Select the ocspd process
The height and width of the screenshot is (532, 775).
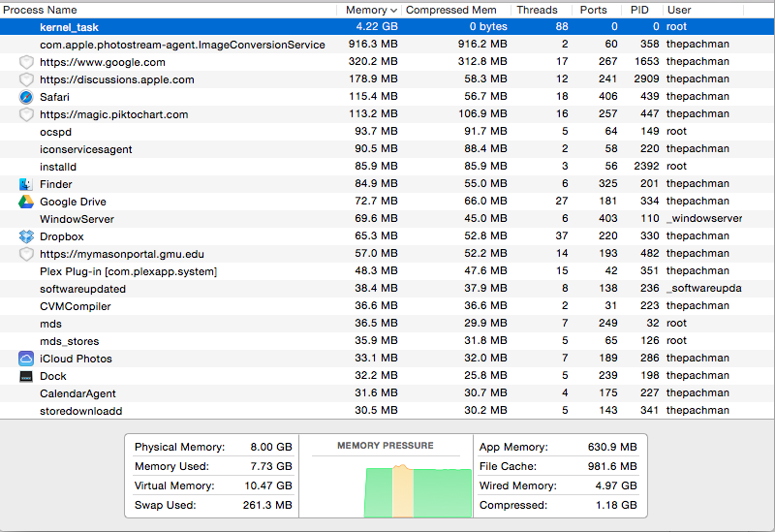click(55, 132)
